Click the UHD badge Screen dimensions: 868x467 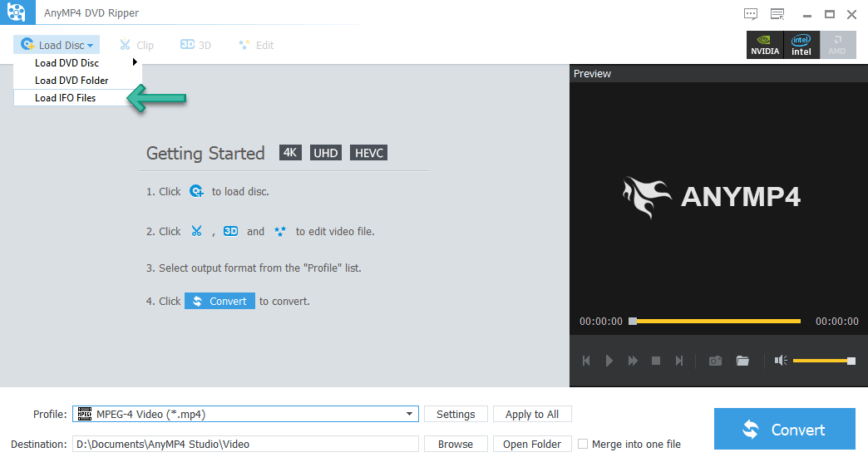coord(326,153)
